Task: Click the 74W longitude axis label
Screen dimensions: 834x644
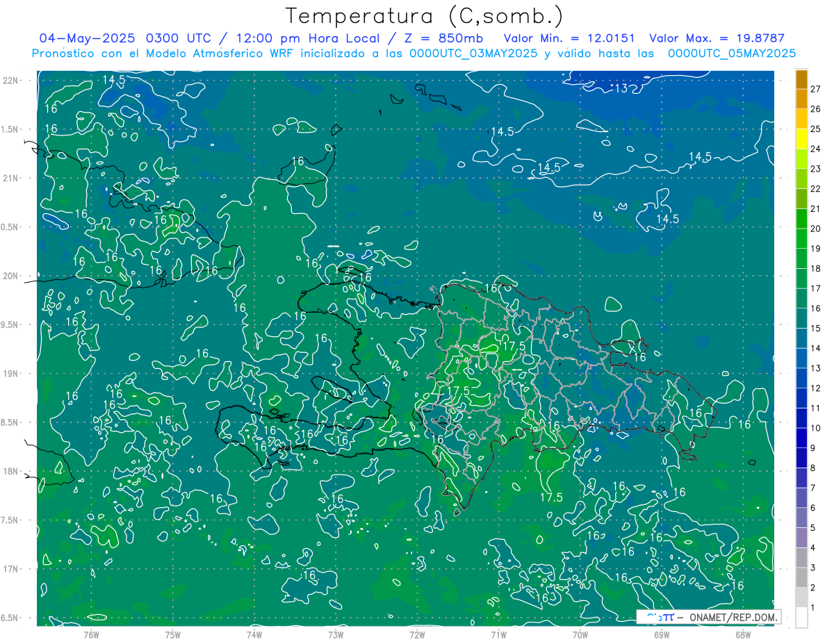Action: tap(254, 634)
